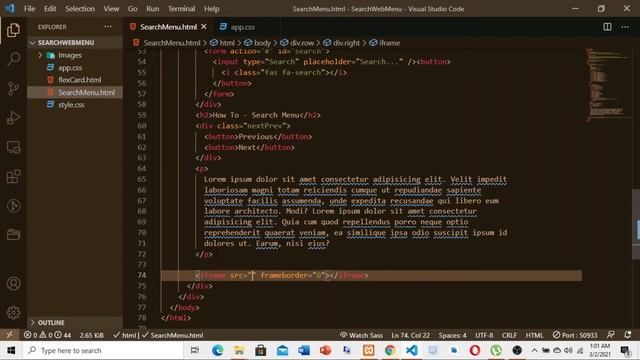Viewport: 640px width, 360px height.
Task: Click Watch Sass in status bar
Action: click(361, 335)
